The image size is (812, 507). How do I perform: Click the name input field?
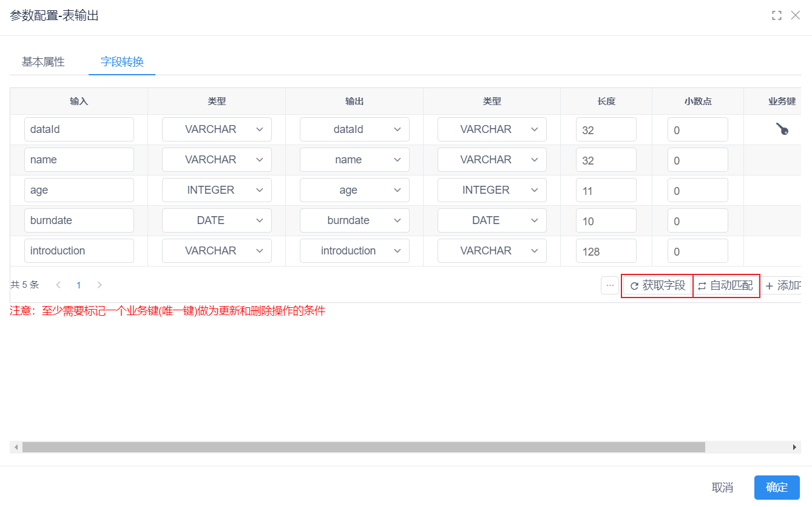tap(79, 160)
